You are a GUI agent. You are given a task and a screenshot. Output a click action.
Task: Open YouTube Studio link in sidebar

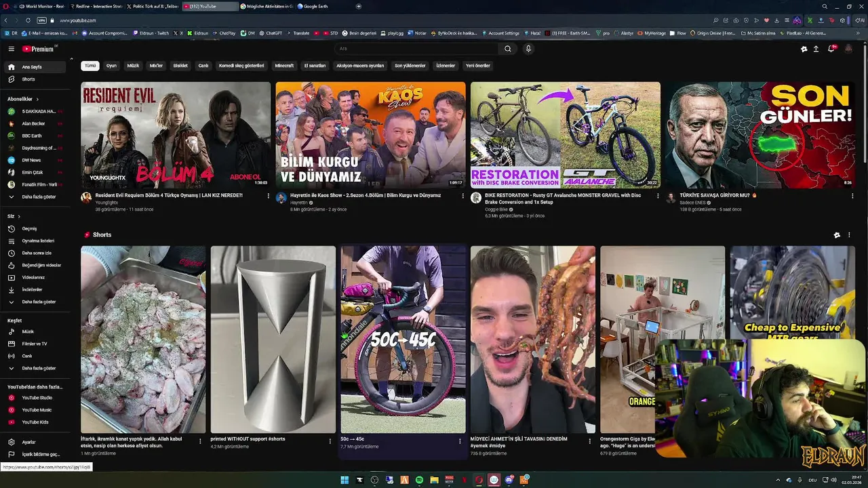coord(36,398)
